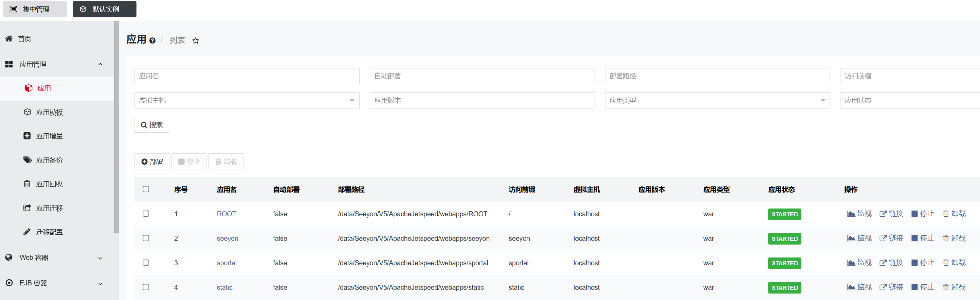Click the 应用回收 trash icon
This screenshot has height=300, width=980.
coord(27,184)
